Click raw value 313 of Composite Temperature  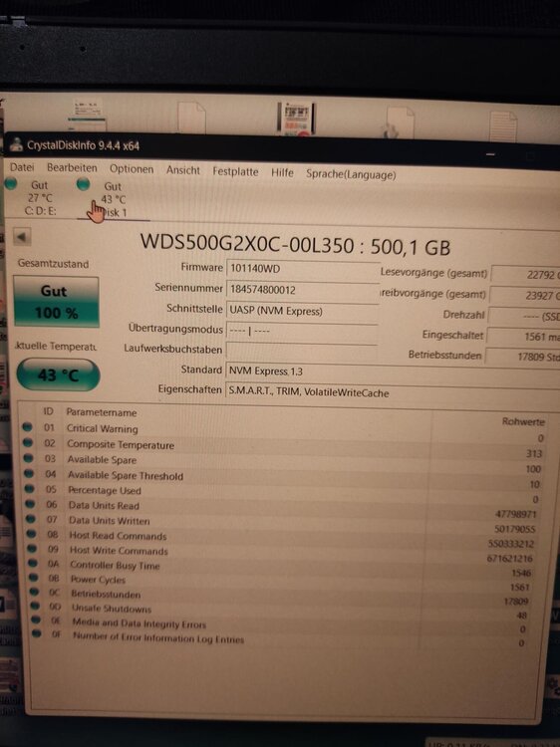pyautogui.click(x=534, y=453)
